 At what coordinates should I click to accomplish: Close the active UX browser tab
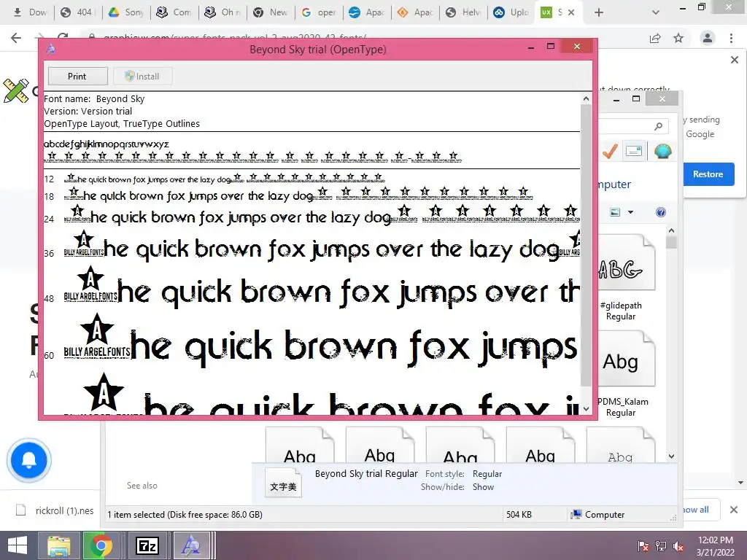[x=571, y=12]
